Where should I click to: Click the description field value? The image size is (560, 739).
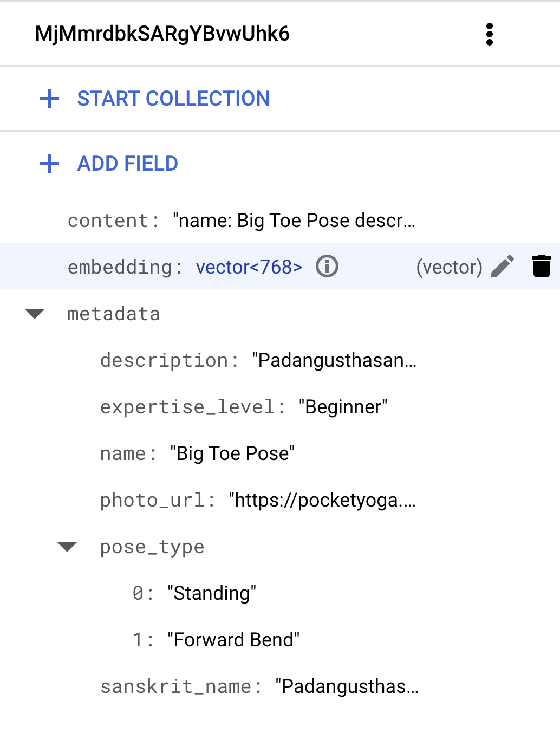pyautogui.click(x=334, y=360)
